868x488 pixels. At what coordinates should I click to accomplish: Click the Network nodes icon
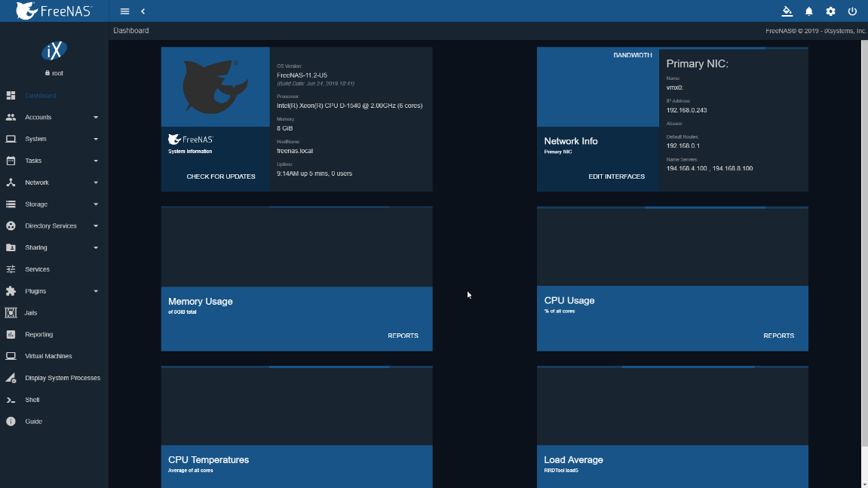click(x=11, y=183)
